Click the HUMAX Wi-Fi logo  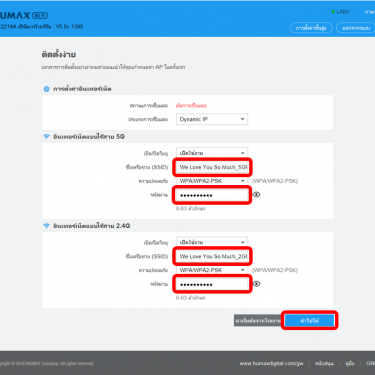point(24,15)
